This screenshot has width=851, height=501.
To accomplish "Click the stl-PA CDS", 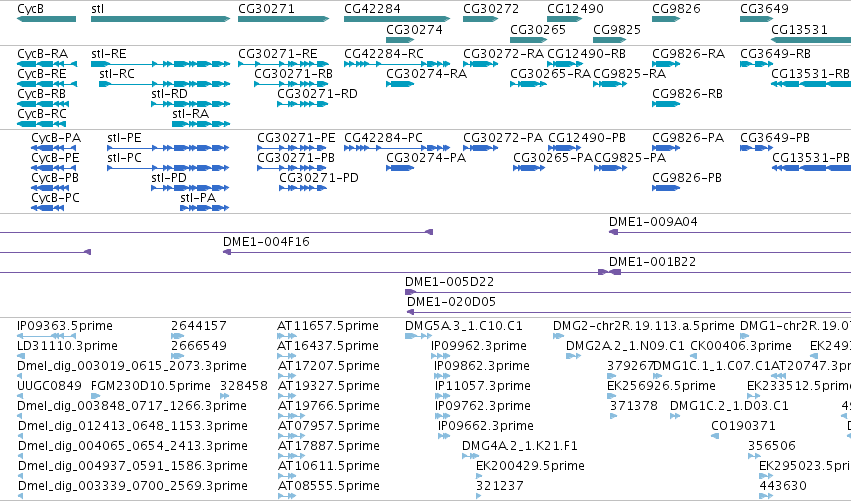I will point(205,208).
